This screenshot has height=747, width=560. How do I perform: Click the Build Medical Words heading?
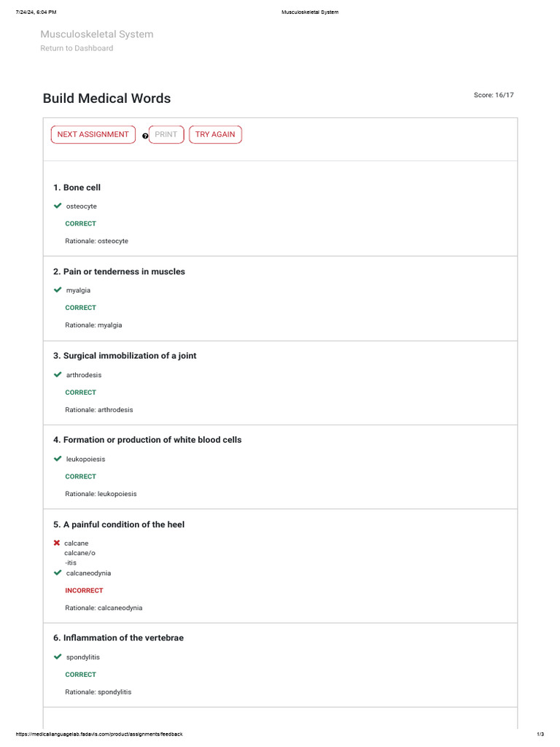pos(106,98)
